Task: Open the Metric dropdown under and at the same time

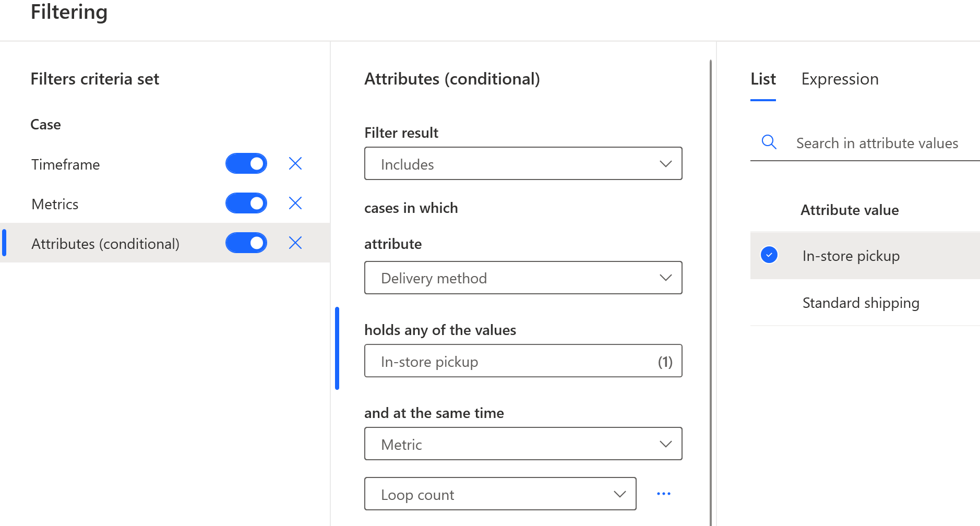Action: [x=523, y=444]
